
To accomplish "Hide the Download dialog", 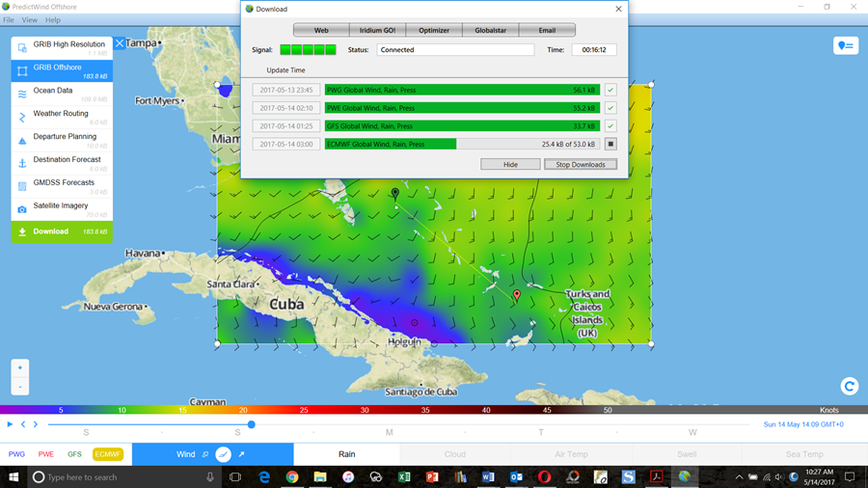I will pyautogui.click(x=510, y=165).
